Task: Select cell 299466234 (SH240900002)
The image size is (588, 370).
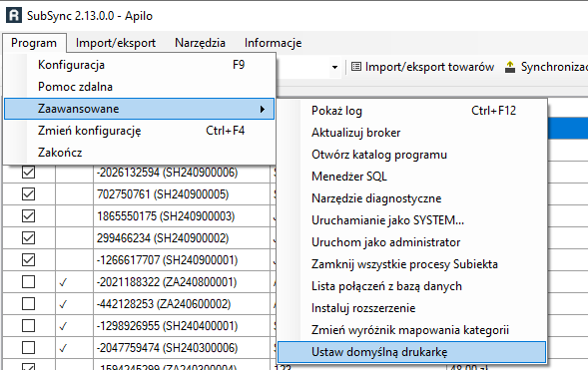Action: click(182, 238)
